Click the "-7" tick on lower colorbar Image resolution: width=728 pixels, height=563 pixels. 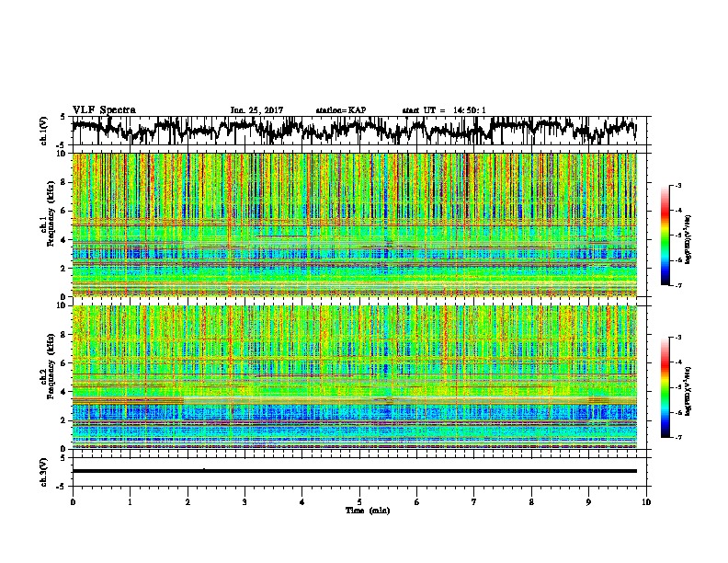678,438
